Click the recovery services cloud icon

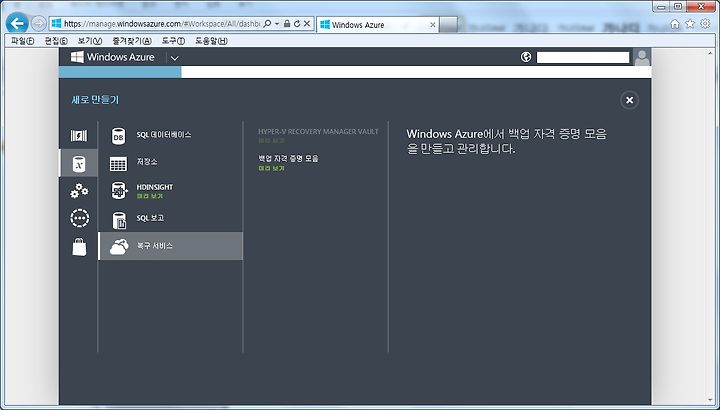(x=119, y=247)
